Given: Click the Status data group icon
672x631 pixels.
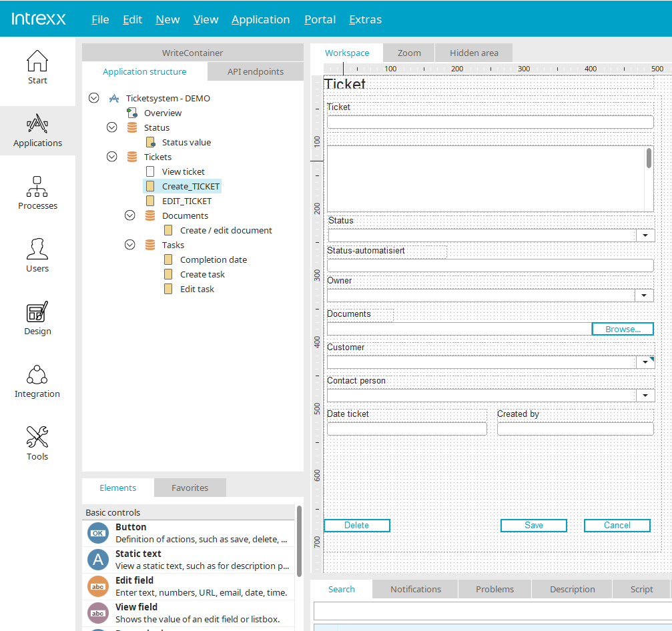Looking at the screenshot, I should pyautogui.click(x=132, y=127).
